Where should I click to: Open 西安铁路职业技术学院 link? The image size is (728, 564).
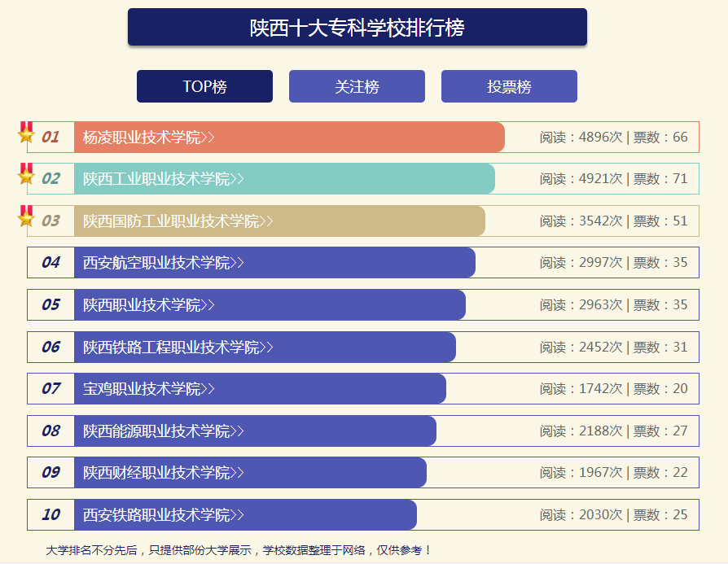pyautogui.click(x=163, y=515)
